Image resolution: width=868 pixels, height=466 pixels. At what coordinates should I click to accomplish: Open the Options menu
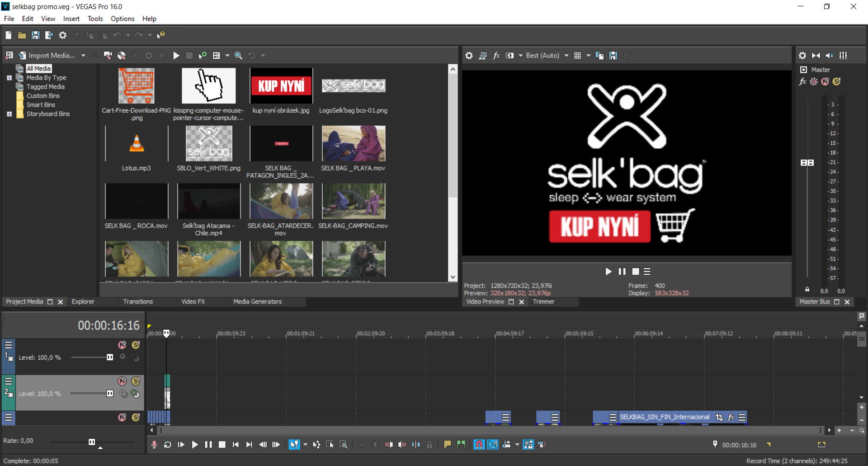[123, 19]
